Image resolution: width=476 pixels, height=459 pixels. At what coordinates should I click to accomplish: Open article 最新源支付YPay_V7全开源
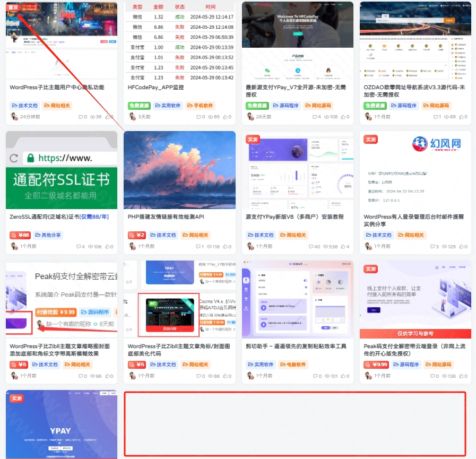coord(296,91)
